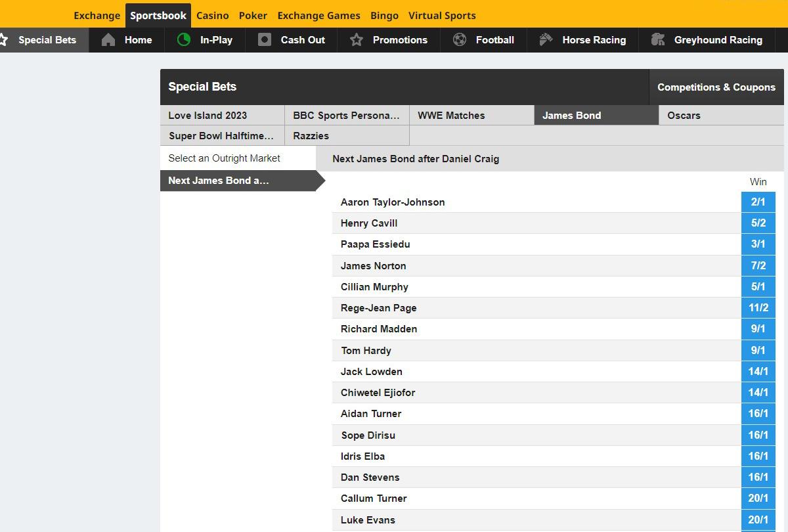Bet on Richard Madden at 9/1

pyautogui.click(x=758, y=328)
